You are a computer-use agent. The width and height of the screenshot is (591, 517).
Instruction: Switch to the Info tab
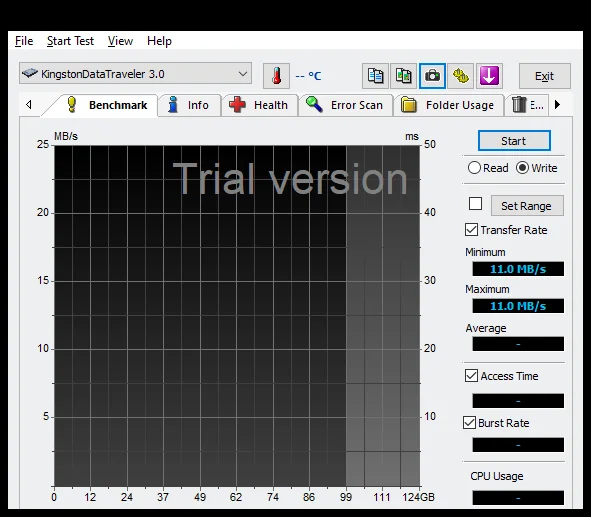pos(189,105)
